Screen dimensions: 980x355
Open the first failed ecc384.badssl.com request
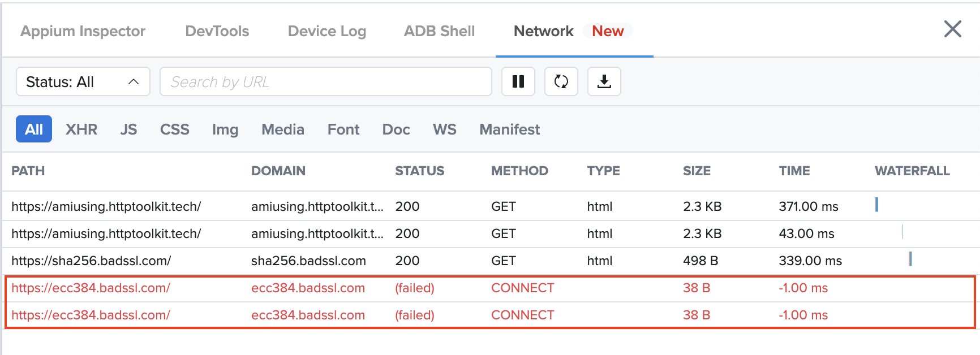click(x=91, y=288)
